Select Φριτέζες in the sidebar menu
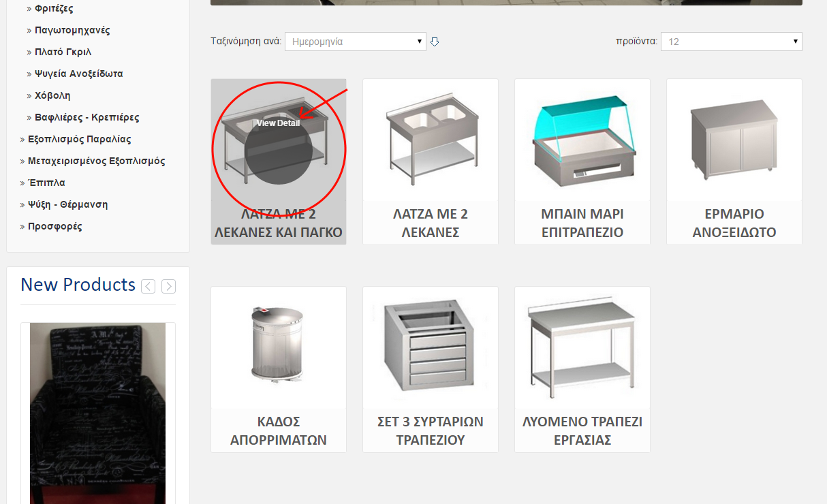827x504 pixels. (x=54, y=9)
